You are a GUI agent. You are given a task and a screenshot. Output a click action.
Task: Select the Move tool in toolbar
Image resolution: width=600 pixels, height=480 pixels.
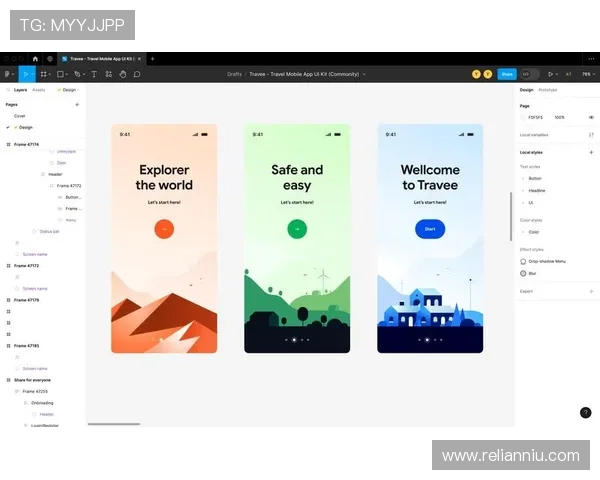click(x=24, y=74)
